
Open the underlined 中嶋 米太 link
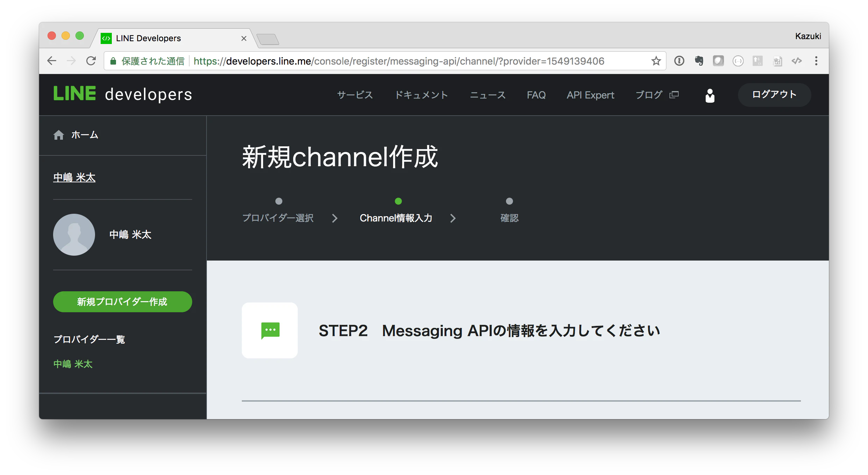pos(74,177)
